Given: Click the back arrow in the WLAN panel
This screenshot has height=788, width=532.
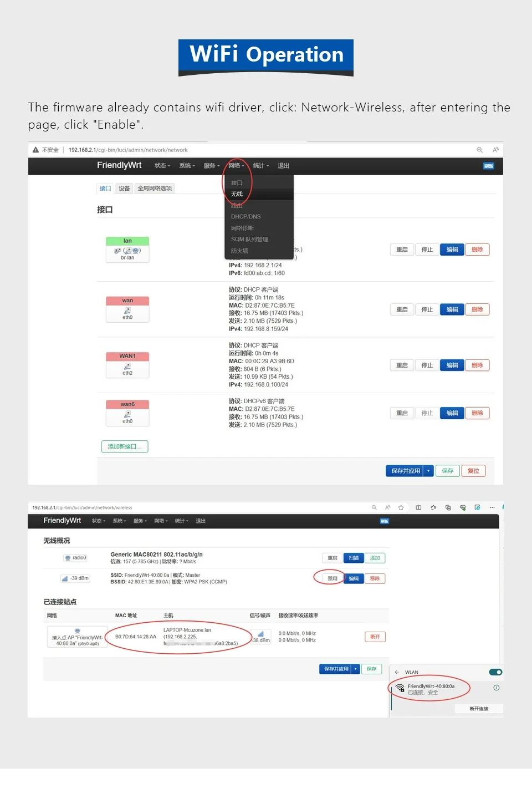Looking at the screenshot, I should click(x=397, y=672).
